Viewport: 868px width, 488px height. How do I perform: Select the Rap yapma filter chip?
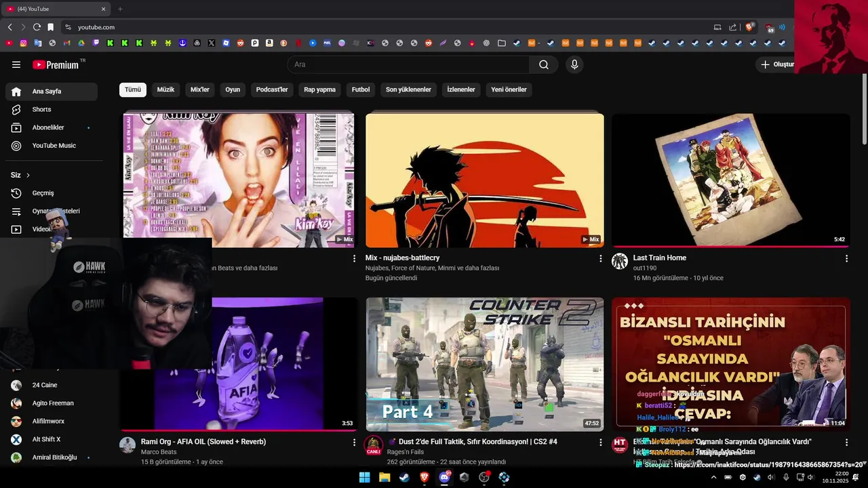319,89
